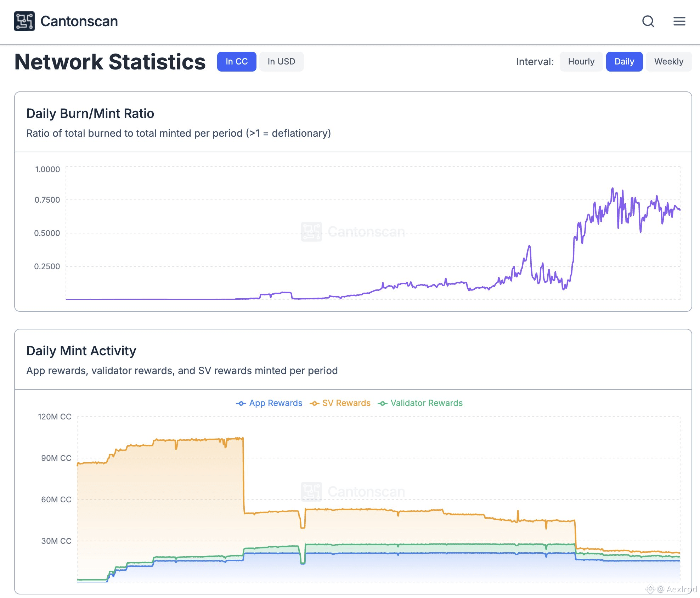Click the Daily Mint Activity title

[x=81, y=351]
